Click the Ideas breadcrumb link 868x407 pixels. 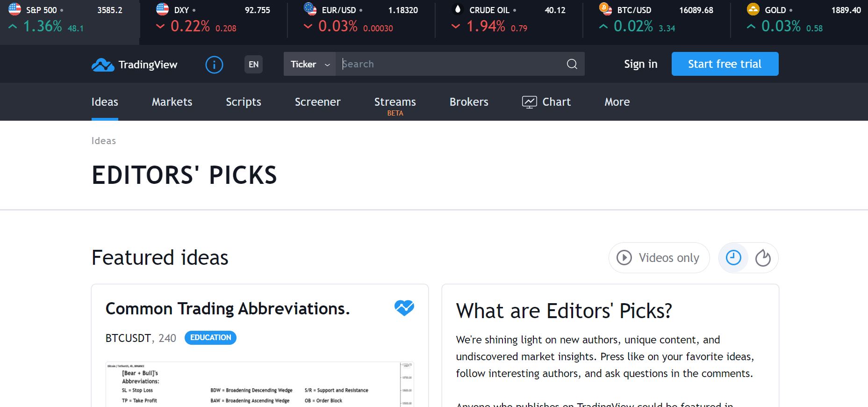104,141
